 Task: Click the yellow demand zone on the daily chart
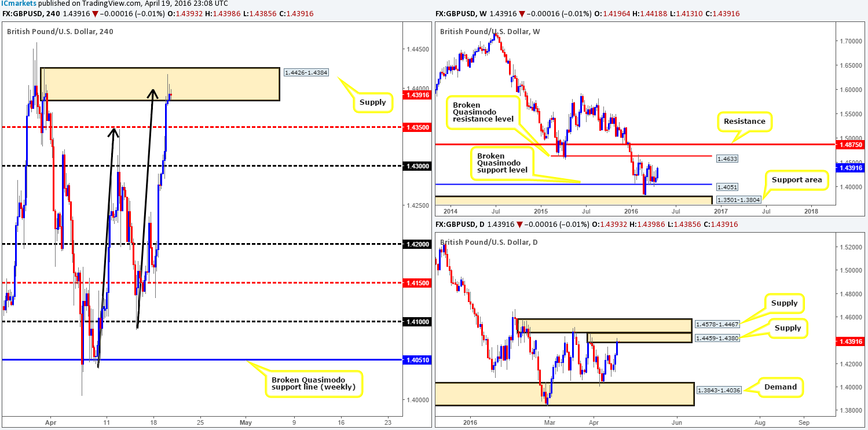click(563, 394)
